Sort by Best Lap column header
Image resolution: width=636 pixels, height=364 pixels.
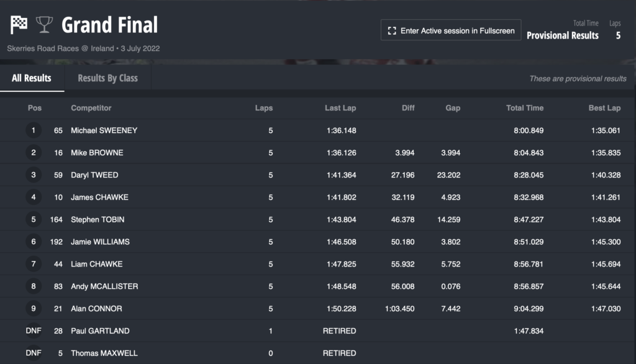click(x=604, y=108)
